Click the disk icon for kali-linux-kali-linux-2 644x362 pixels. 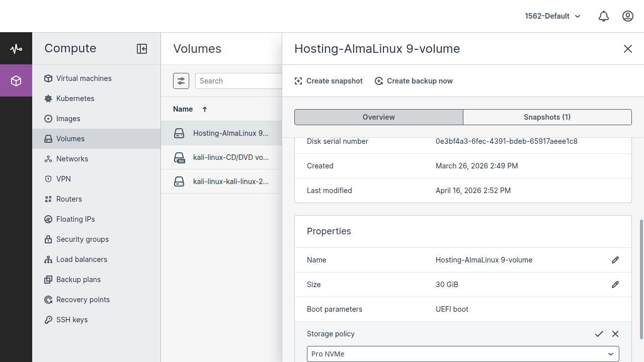point(179,182)
